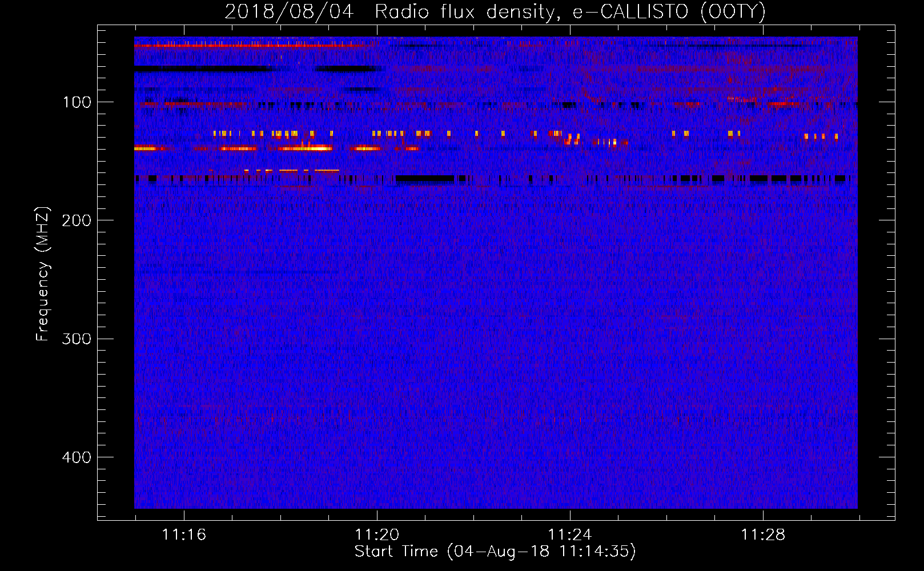Screen dimensions: 924x571
Task: Click the 'Frequency (MHZ)' y-axis label
Action: tap(43, 274)
